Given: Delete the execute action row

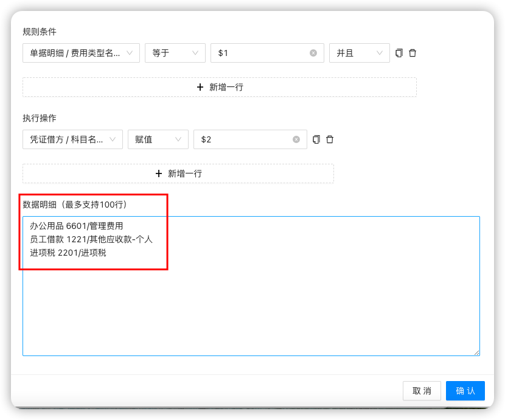Looking at the screenshot, I should [330, 139].
